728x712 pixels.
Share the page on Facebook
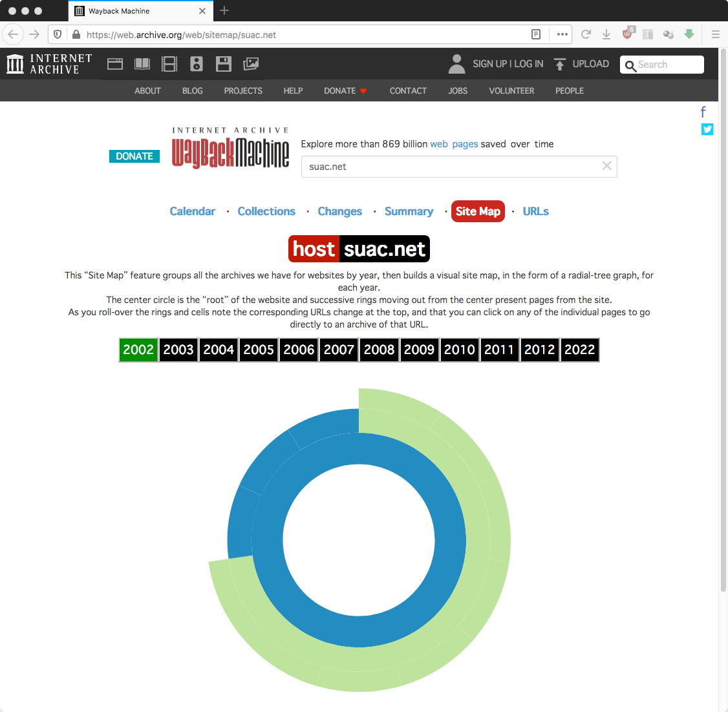[703, 112]
